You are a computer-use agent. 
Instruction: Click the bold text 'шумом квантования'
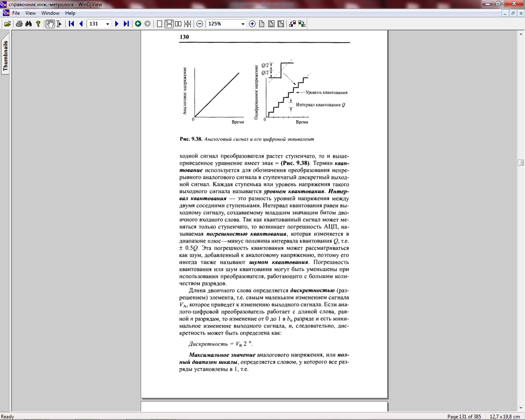pyautogui.click(x=278, y=262)
